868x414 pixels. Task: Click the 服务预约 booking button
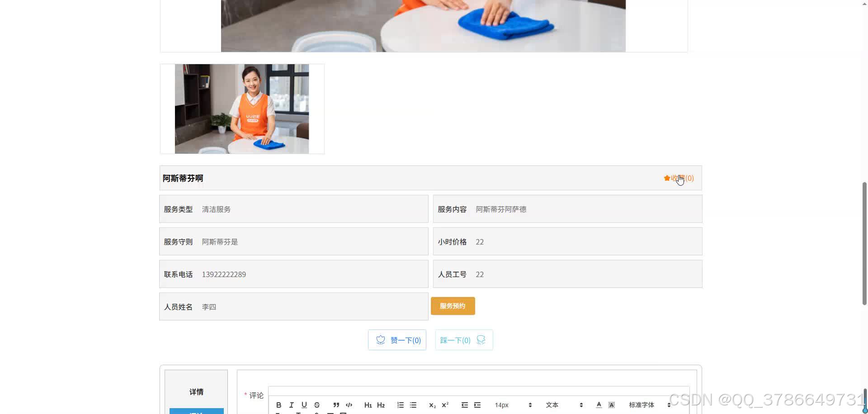pos(453,306)
